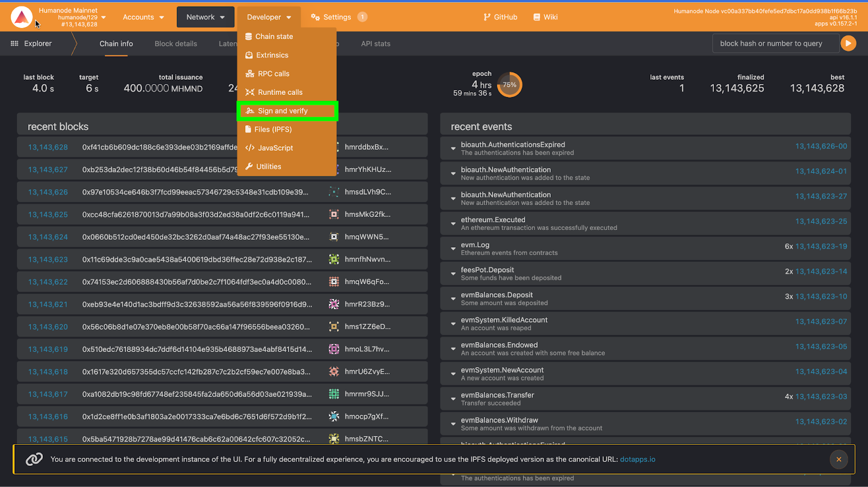Follow the dotapps.io link
This screenshot has width=868, height=487.
[637, 459]
